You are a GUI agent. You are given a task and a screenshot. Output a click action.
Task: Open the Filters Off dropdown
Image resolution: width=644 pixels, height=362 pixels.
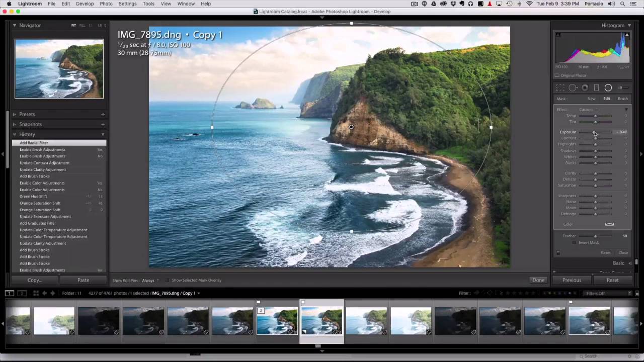click(608, 293)
